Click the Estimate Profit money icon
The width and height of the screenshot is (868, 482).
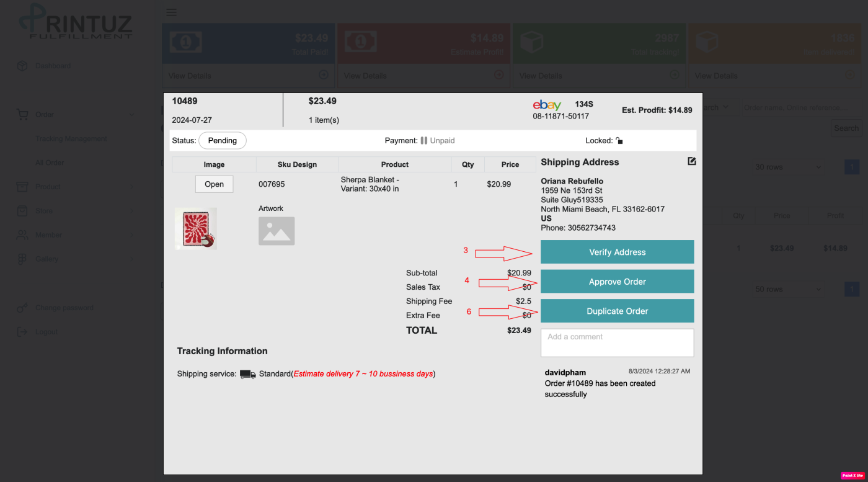(x=360, y=43)
